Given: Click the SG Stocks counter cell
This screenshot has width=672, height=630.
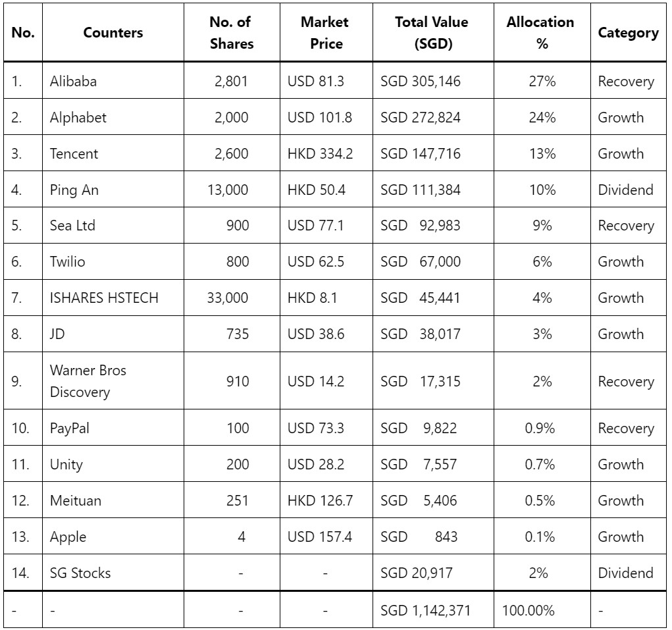Looking at the screenshot, I should coord(113,573).
